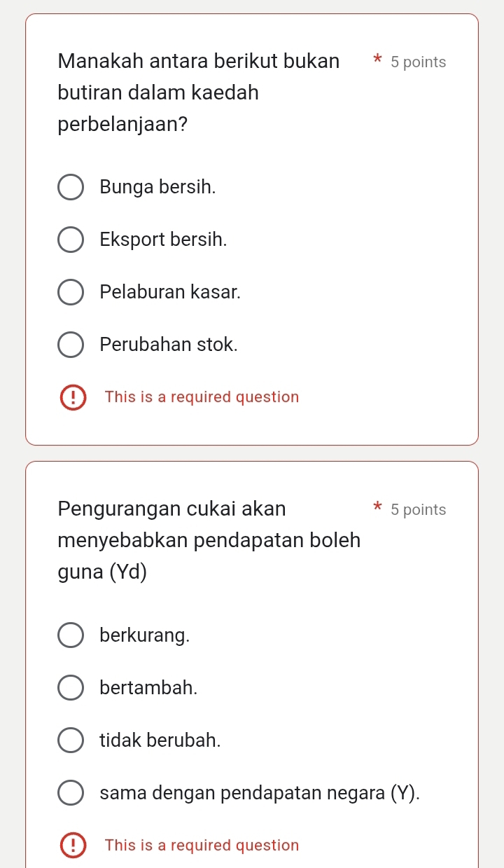The height and width of the screenshot is (868, 504).
Task: Click the first question's red warning icon
Action: point(72,397)
